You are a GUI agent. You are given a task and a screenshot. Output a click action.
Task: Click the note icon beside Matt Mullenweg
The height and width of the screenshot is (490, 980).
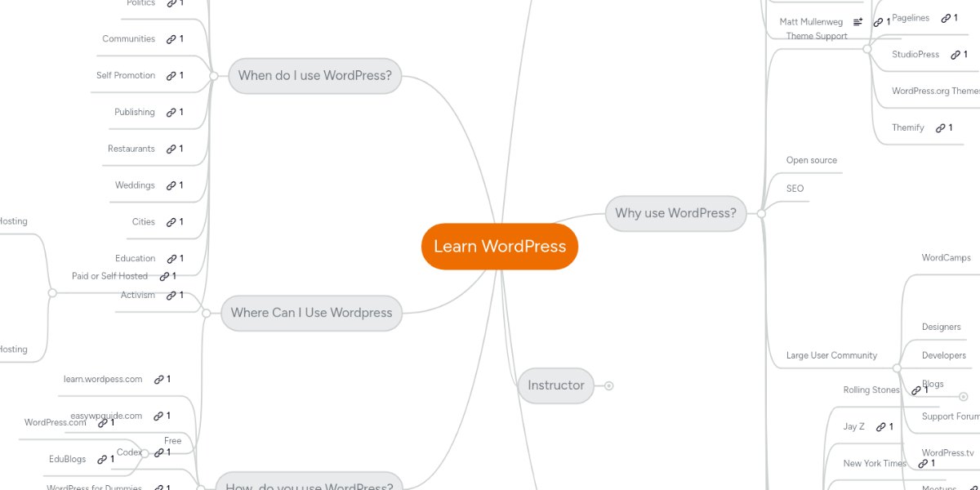(x=857, y=22)
